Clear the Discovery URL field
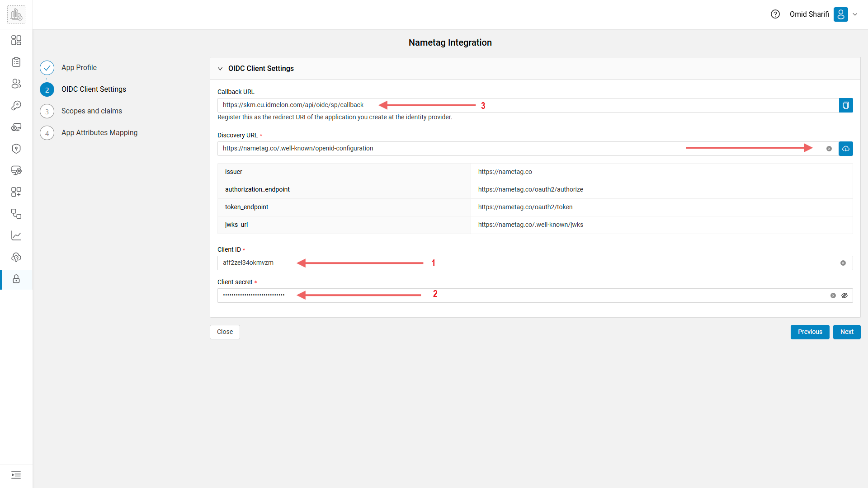 [x=829, y=149]
